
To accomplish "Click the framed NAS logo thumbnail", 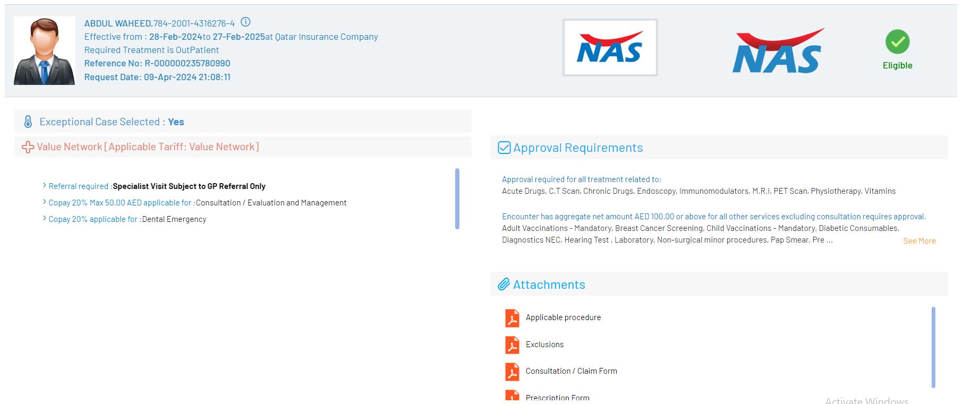I will coord(610,48).
